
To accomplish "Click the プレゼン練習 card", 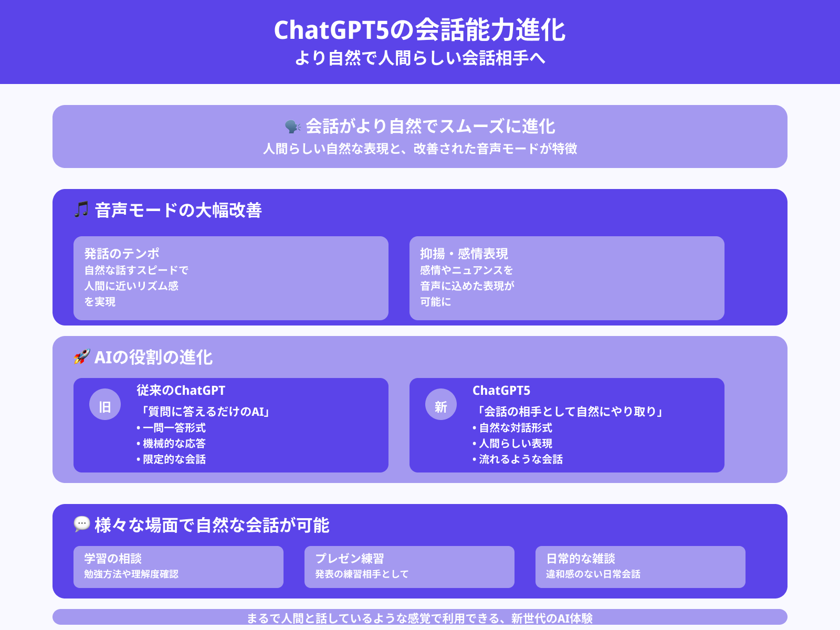I will [x=409, y=567].
